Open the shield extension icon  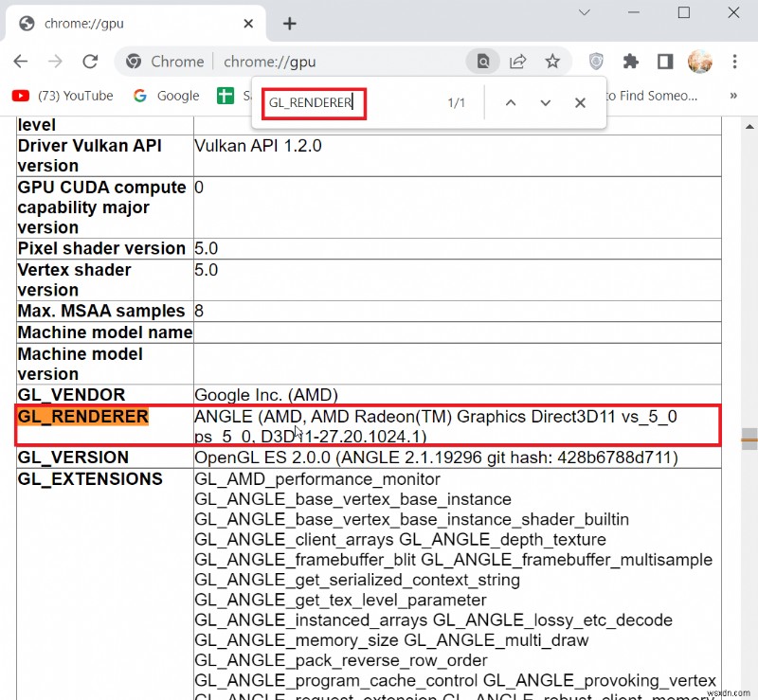click(596, 62)
